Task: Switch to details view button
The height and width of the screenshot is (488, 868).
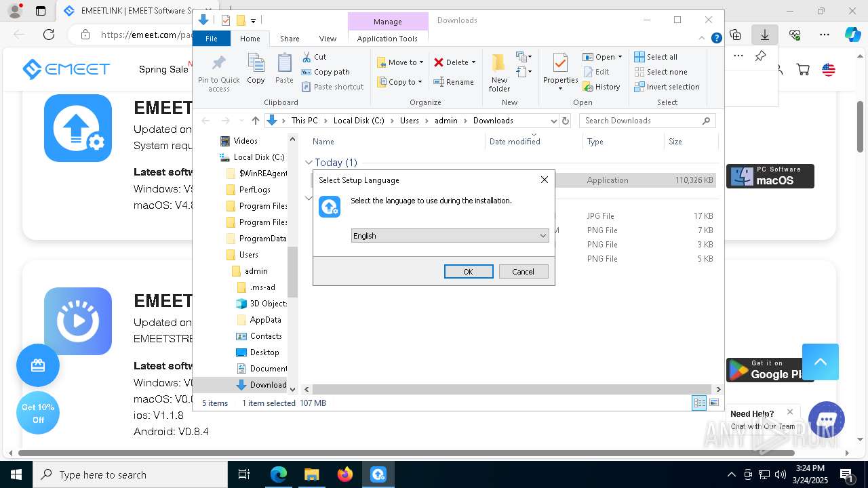Action: click(x=699, y=403)
